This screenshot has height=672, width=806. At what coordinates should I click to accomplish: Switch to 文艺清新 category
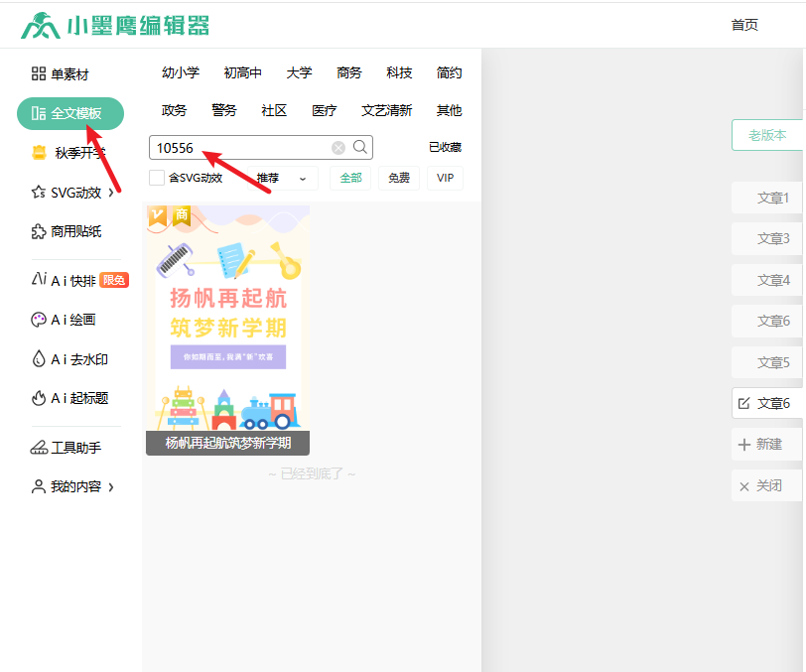[x=386, y=110]
